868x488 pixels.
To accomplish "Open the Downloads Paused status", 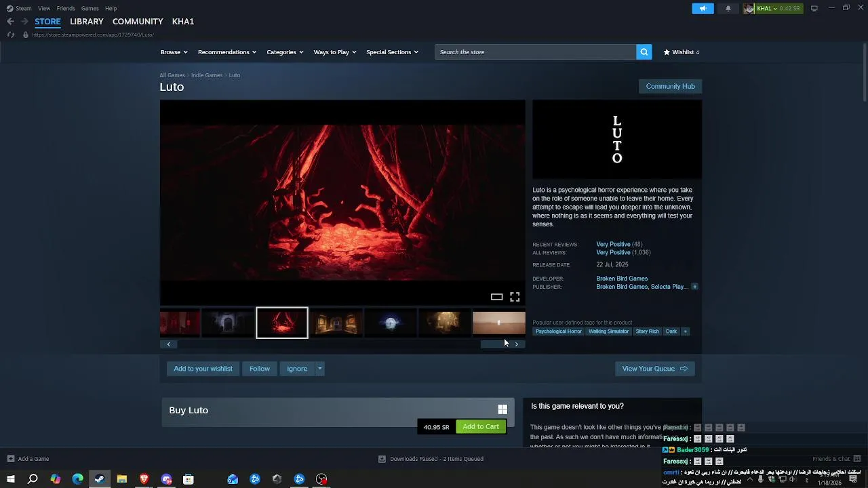I will click(431, 459).
